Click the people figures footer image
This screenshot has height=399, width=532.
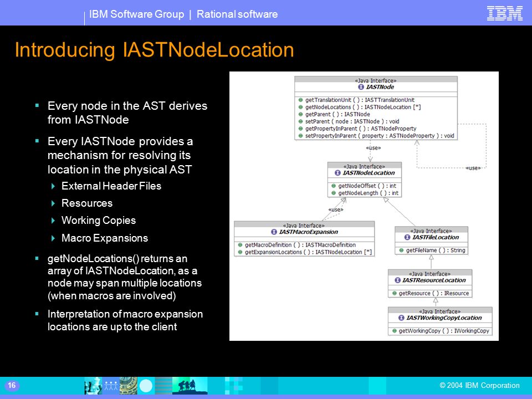click(111, 386)
